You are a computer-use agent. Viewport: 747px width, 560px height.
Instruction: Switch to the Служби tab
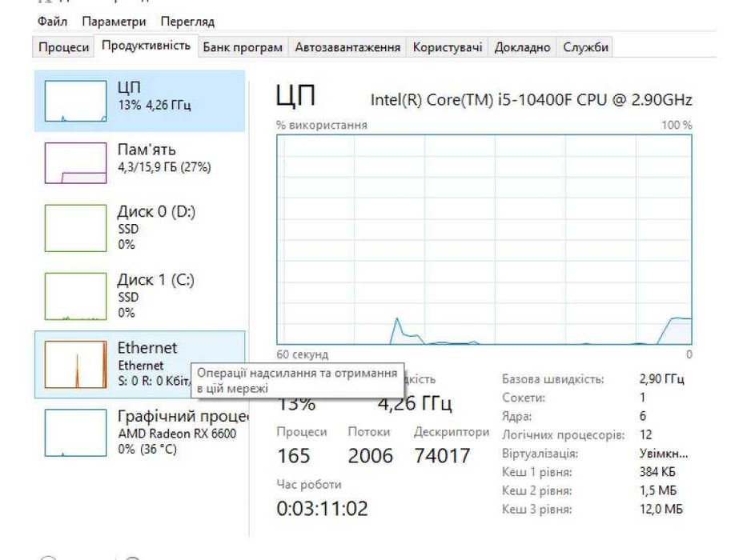tap(585, 47)
